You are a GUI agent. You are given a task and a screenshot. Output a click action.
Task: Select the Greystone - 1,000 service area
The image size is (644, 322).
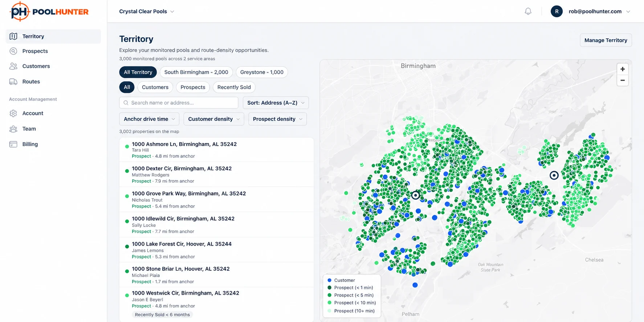[x=262, y=72]
